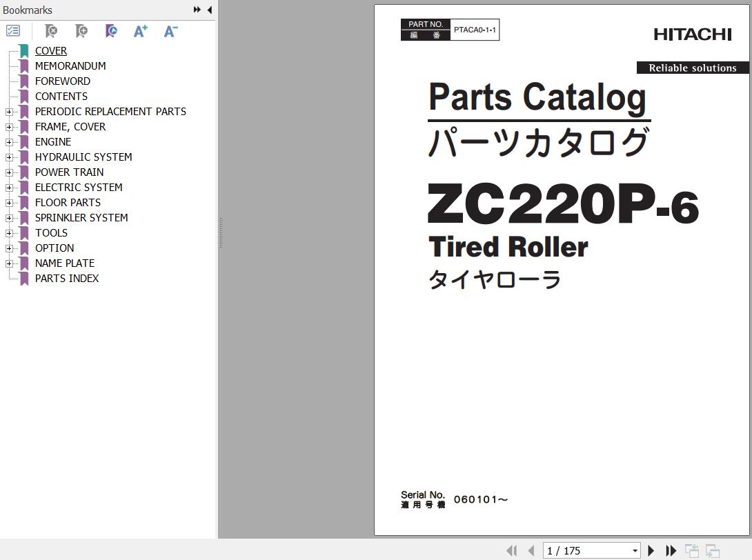Click the MEMORANDUM bookmark ribbon icon
Viewport: 752px width, 560px height.
[24, 66]
